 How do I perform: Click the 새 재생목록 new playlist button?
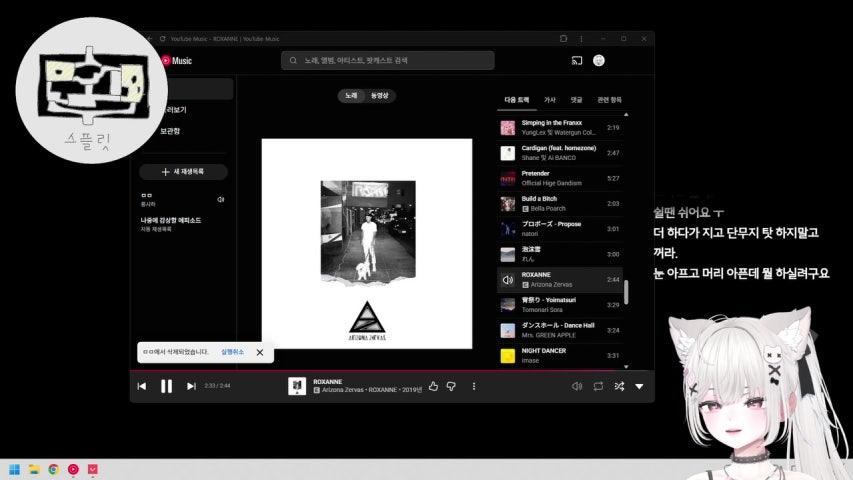(183, 171)
